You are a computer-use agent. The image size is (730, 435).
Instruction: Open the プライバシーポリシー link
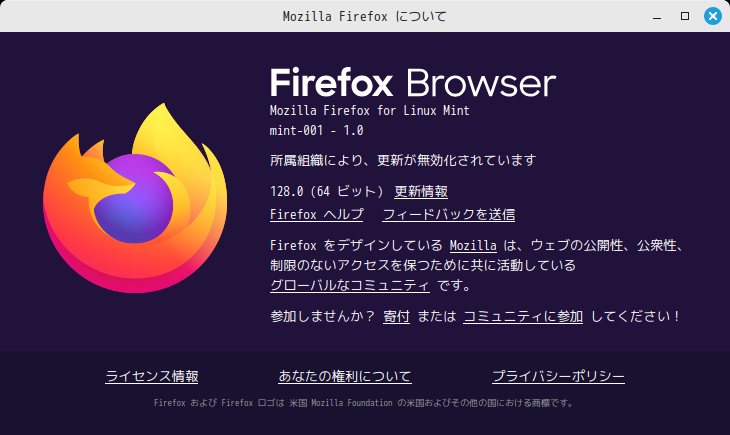[558, 376]
